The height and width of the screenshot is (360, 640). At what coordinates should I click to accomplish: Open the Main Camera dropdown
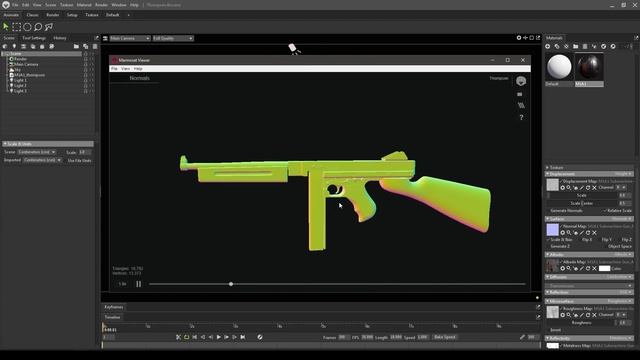click(x=130, y=38)
